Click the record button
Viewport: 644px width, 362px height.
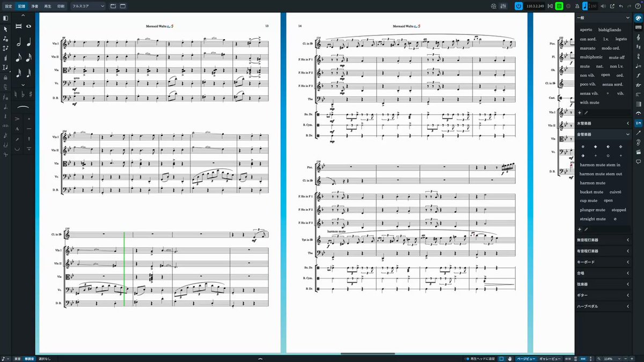pos(567,6)
